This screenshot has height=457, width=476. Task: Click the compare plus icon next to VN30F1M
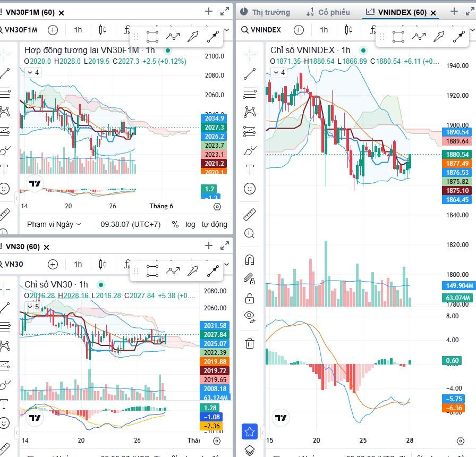(53, 30)
